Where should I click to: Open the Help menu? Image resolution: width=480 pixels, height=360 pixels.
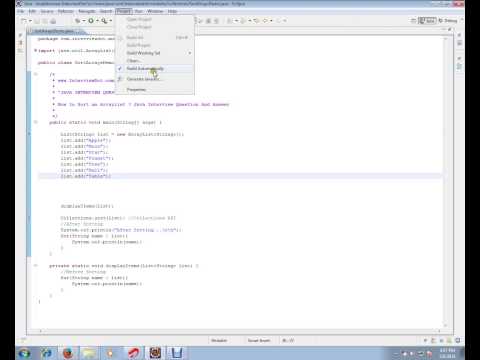point(172,11)
